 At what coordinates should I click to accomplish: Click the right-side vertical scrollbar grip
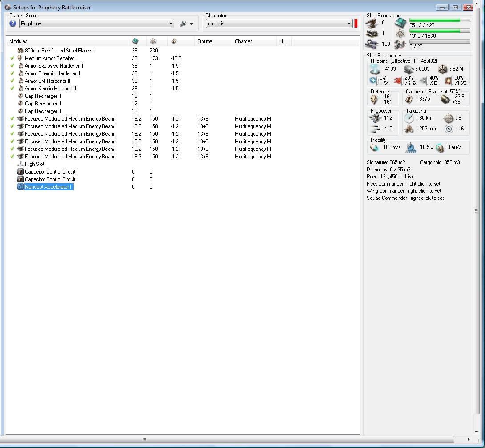(x=476, y=211)
